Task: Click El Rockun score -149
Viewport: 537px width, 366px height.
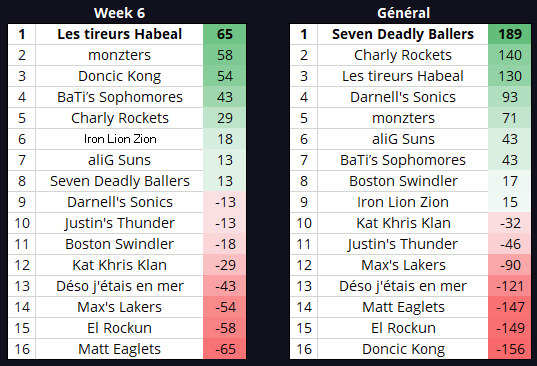Action: 510,328
